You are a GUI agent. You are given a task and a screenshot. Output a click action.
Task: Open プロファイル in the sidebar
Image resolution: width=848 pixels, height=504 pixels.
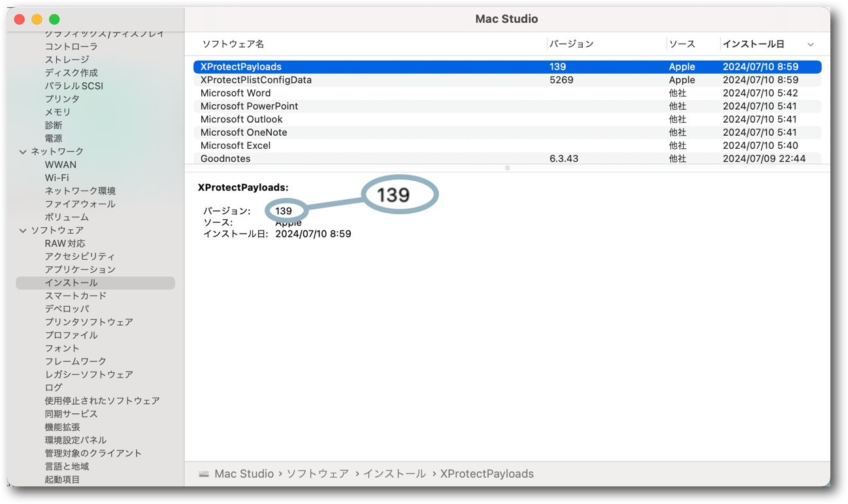[71, 335]
